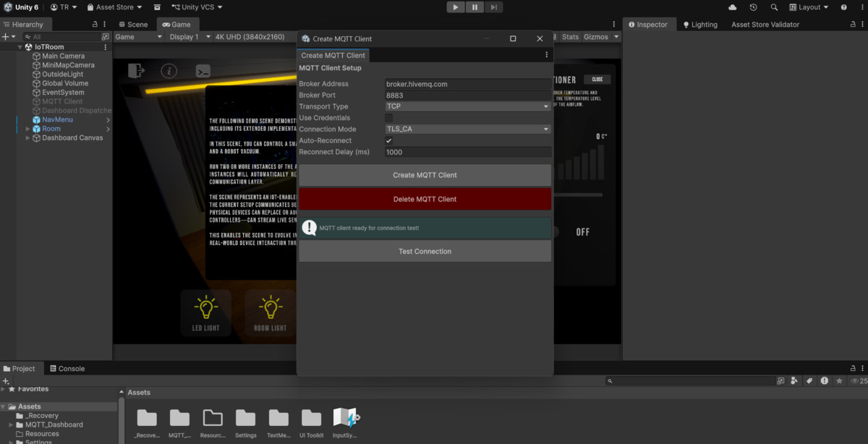Collapse the IoTRoom scene foldout
The width and height of the screenshot is (868, 444).
point(20,47)
